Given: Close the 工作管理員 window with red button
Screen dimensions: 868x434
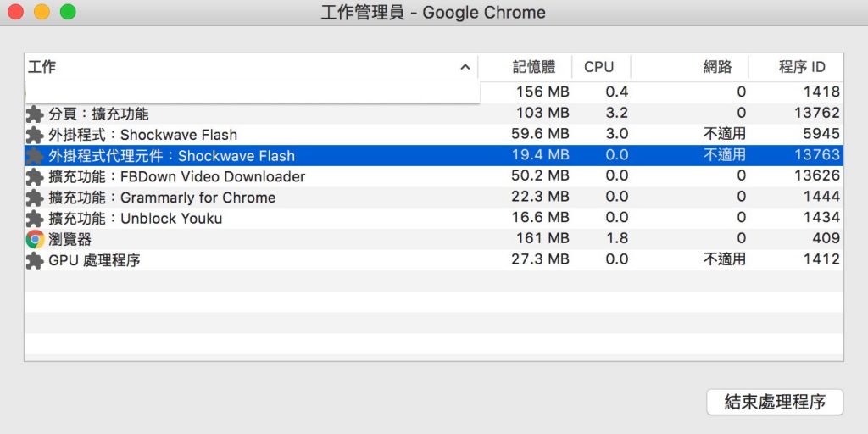Looking at the screenshot, I should click(x=15, y=12).
